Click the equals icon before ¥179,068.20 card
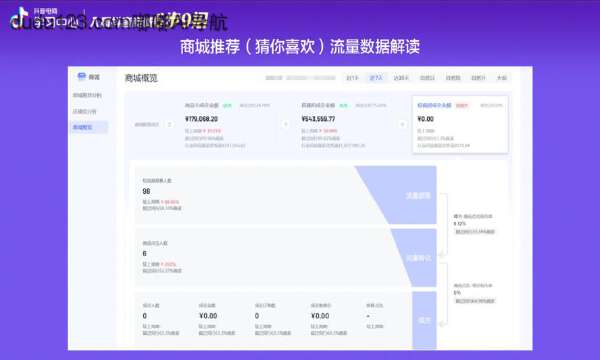 tap(170, 124)
